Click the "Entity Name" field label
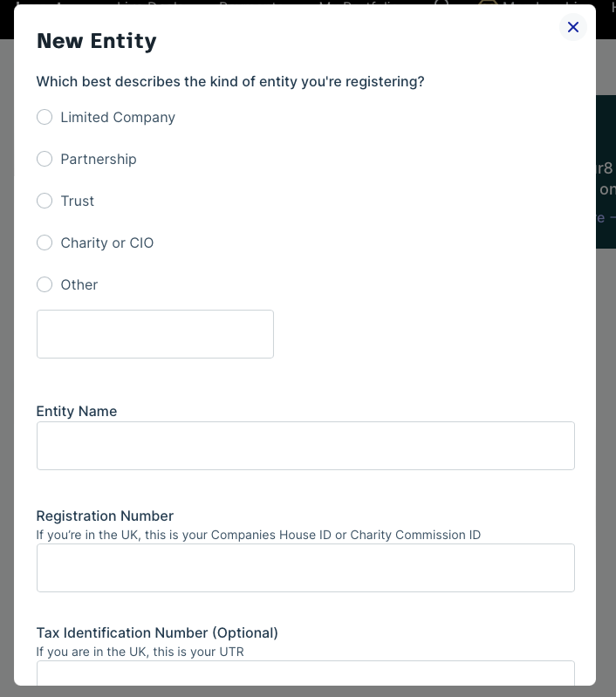This screenshot has height=697, width=616. [x=77, y=411]
